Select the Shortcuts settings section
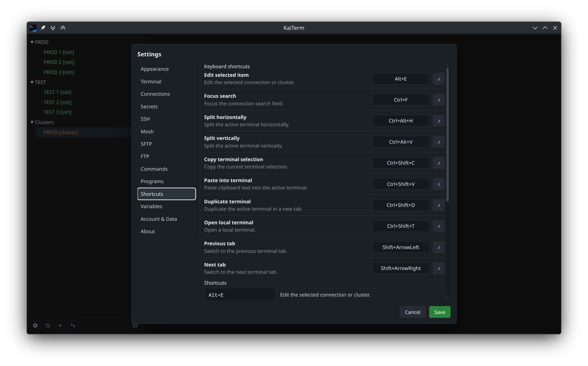Image resolution: width=588 pixels, height=366 pixels. (x=167, y=194)
